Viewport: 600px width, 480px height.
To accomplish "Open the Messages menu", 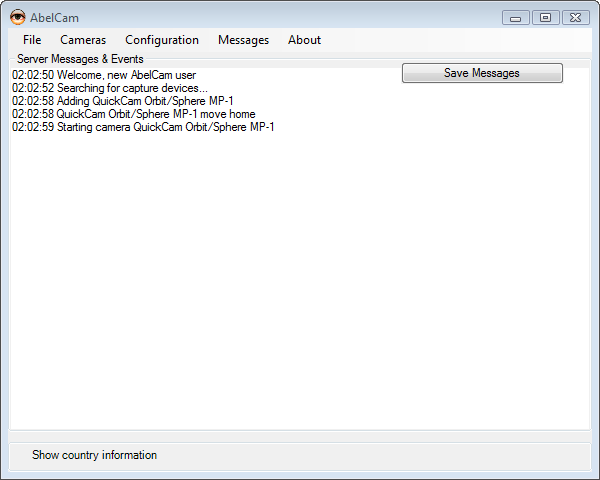I will [243, 40].
